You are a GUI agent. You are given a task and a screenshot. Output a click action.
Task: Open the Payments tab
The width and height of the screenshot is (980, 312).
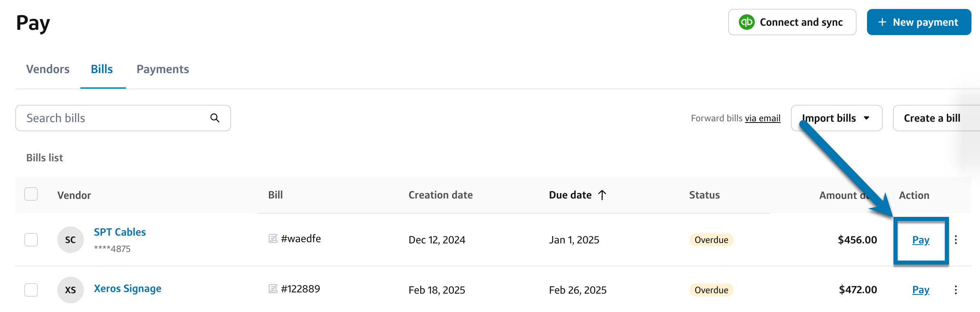(x=163, y=69)
